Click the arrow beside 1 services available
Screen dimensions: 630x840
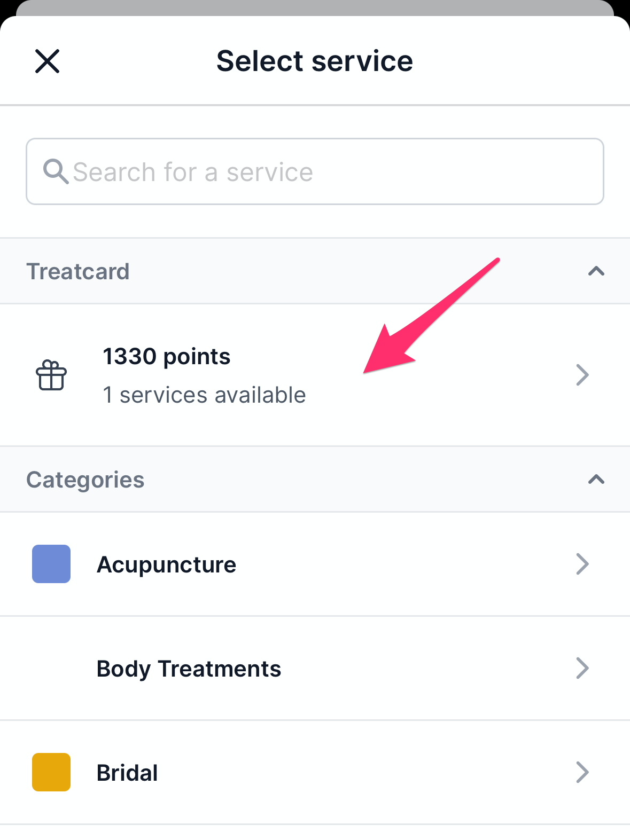582,375
